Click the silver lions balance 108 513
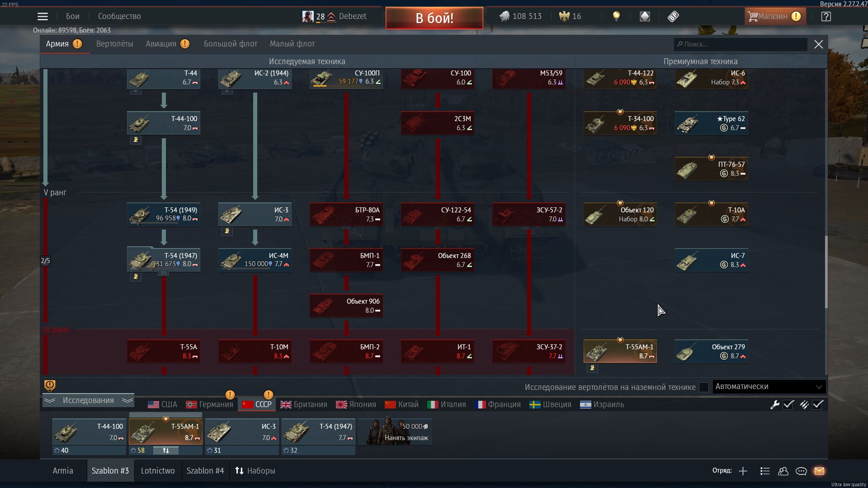The image size is (868, 488). (520, 16)
